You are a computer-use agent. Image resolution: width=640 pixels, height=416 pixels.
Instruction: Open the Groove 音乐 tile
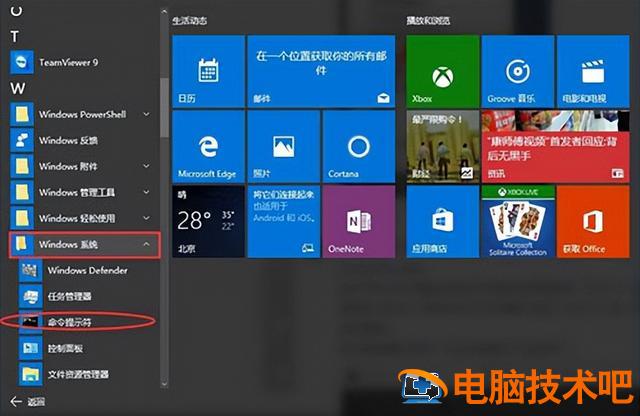518,71
